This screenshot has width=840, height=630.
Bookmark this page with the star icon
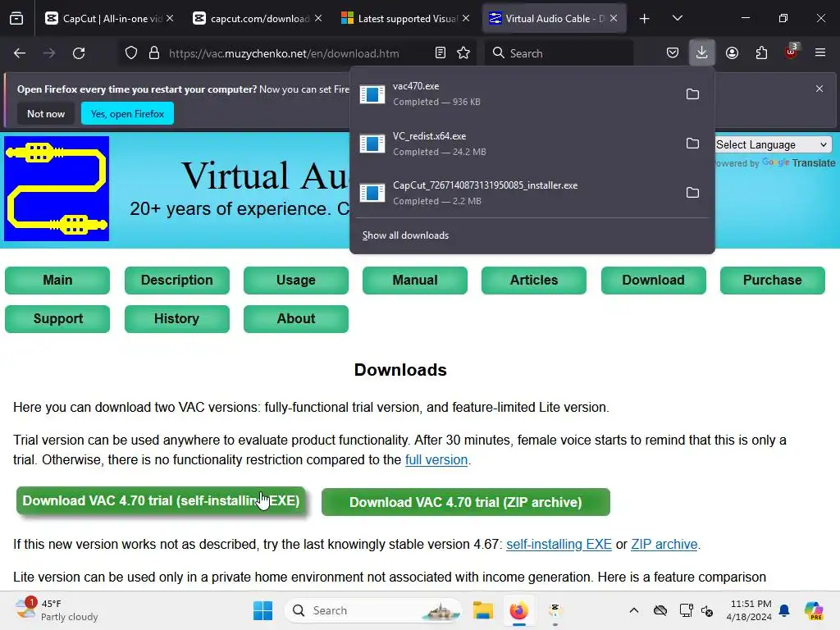(463, 53)
